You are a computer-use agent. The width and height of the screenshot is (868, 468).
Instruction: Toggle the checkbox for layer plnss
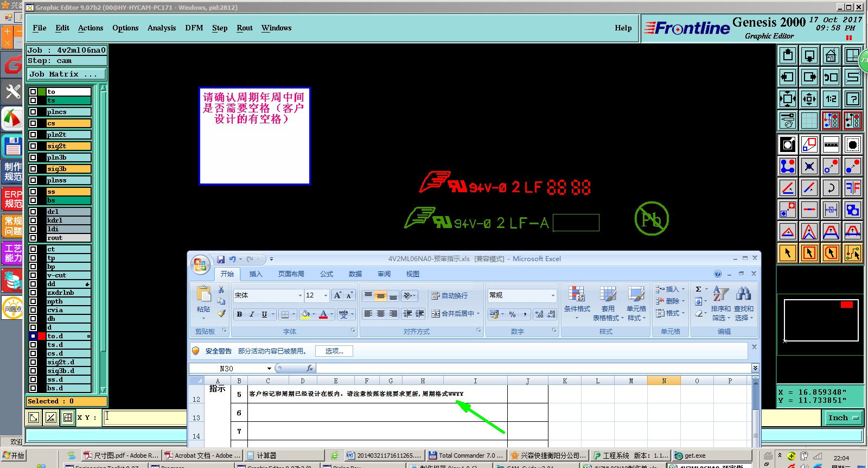33,180
